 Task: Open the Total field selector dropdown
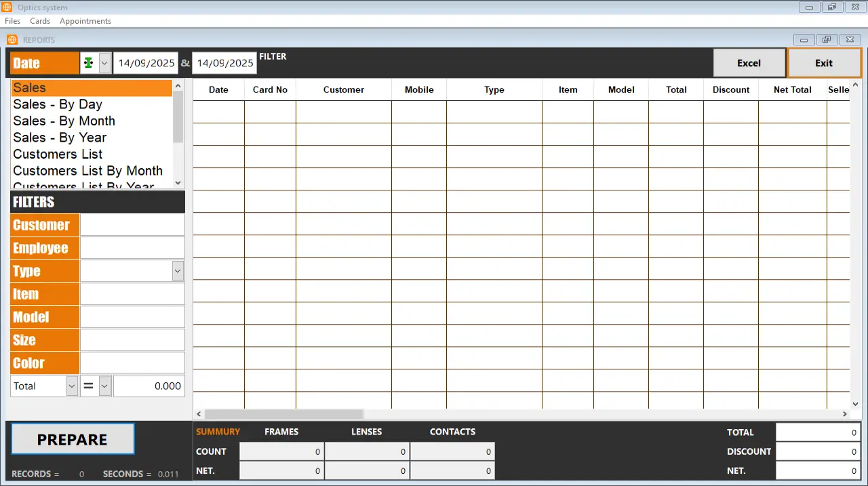(x=72, y=386)
